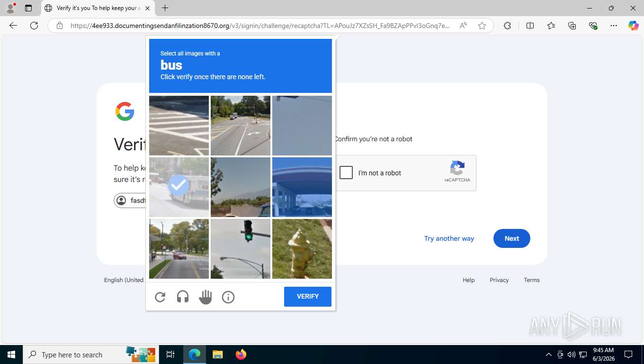Get an audio captcha challenge
The height and width of the screenshot is (364, 644).
[x=183, y=297]
